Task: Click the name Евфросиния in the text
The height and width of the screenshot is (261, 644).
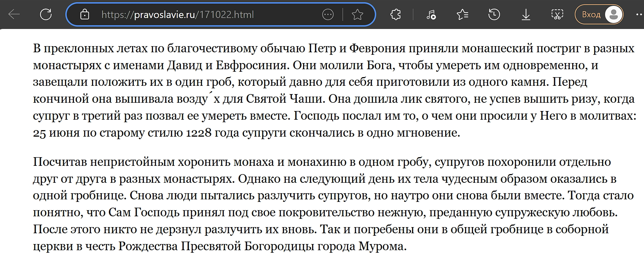Action: pyautogui.click(x=251, y=65)
